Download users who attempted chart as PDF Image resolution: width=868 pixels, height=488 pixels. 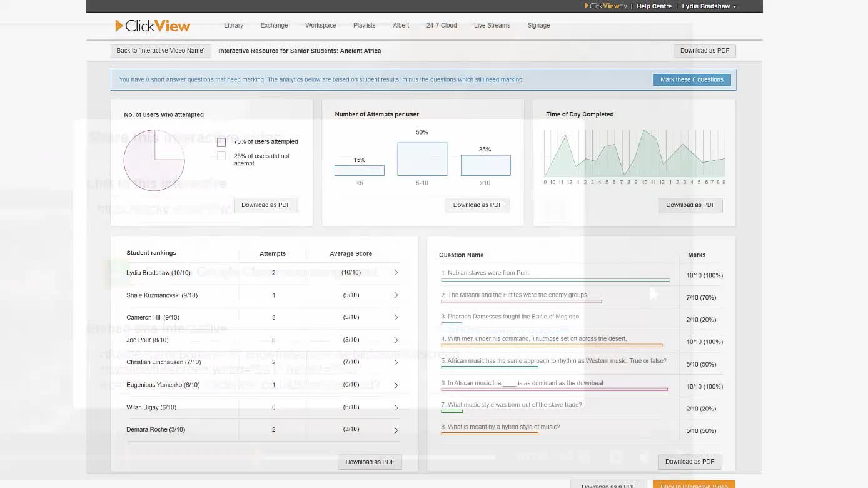pyautogui.click(x=266, y=205)
